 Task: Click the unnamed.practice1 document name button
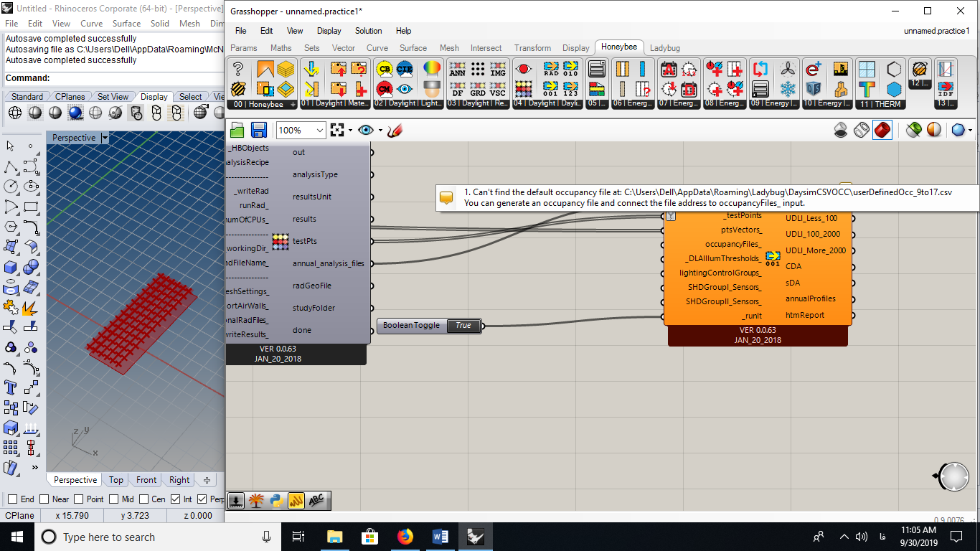[937, 31]
